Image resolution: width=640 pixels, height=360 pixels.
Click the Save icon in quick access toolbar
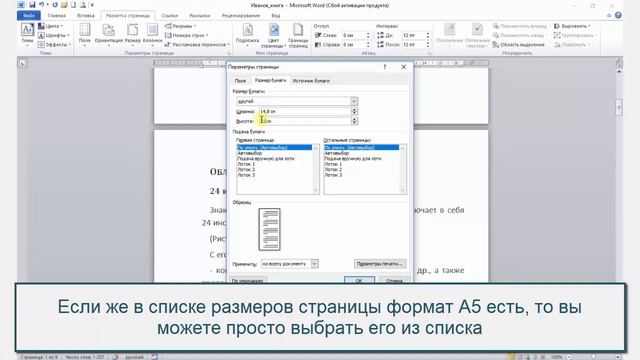tap(32, 5)
